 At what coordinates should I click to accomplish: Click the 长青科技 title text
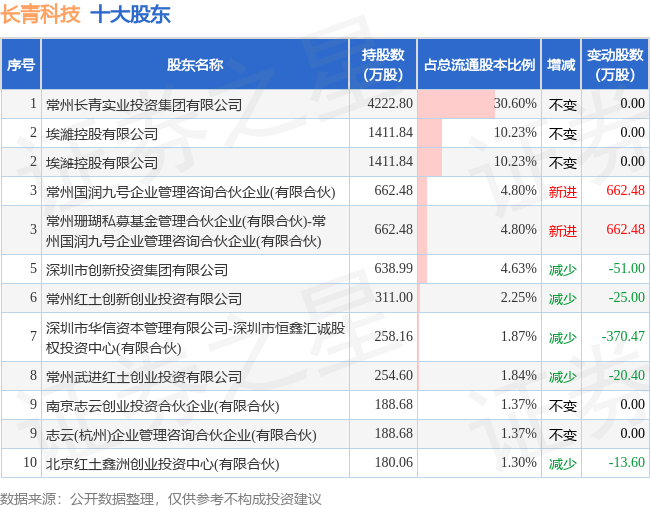pyautogui.click(x=40, y=14)
